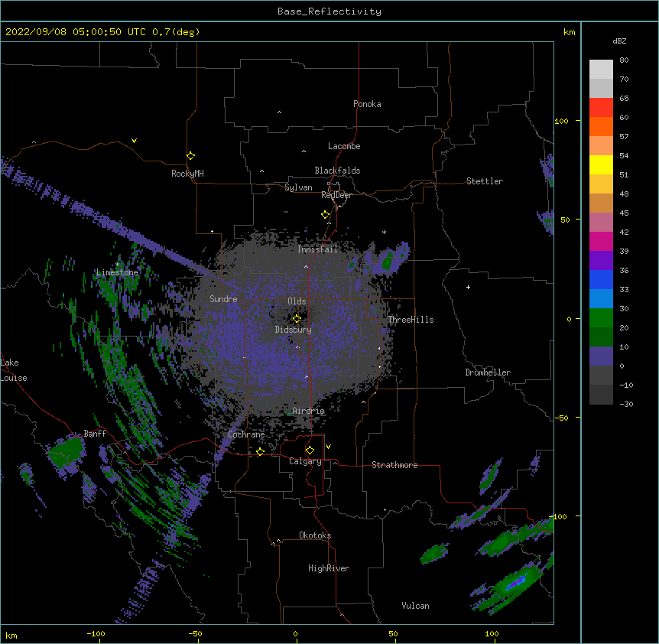Click the white asterisk marker above Limestone
659x644 pixels.
click(117, 264)
